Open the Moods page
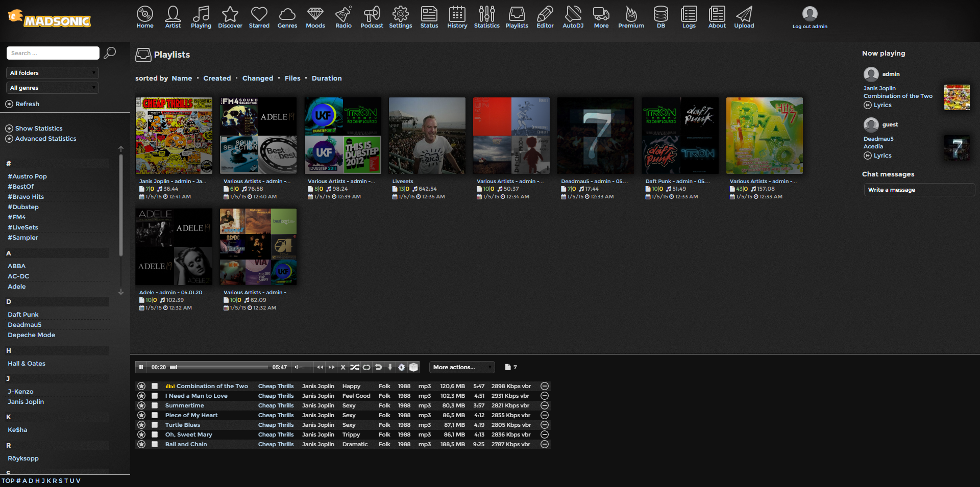Viewport: 980px width, 487px height. click(315, 17)
